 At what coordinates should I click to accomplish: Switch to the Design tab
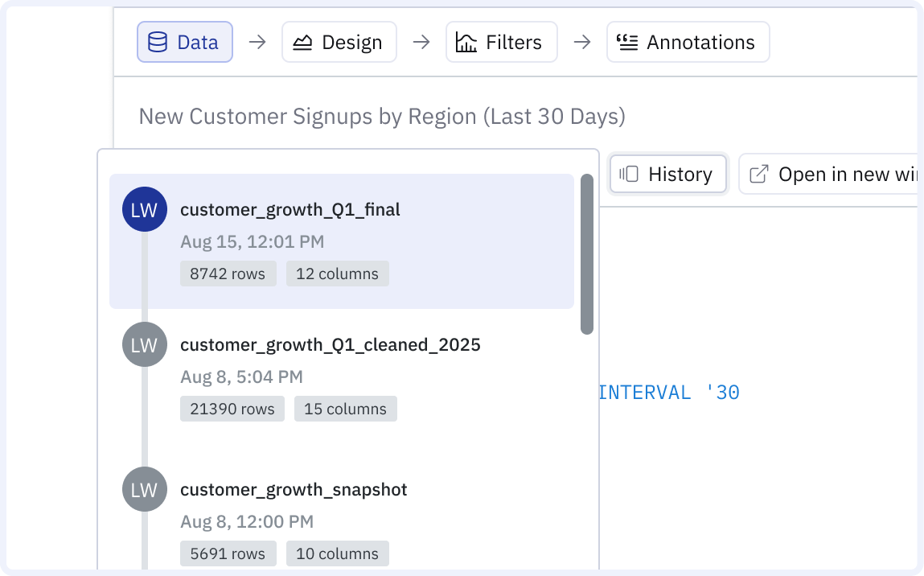click(x=339, y=42)
